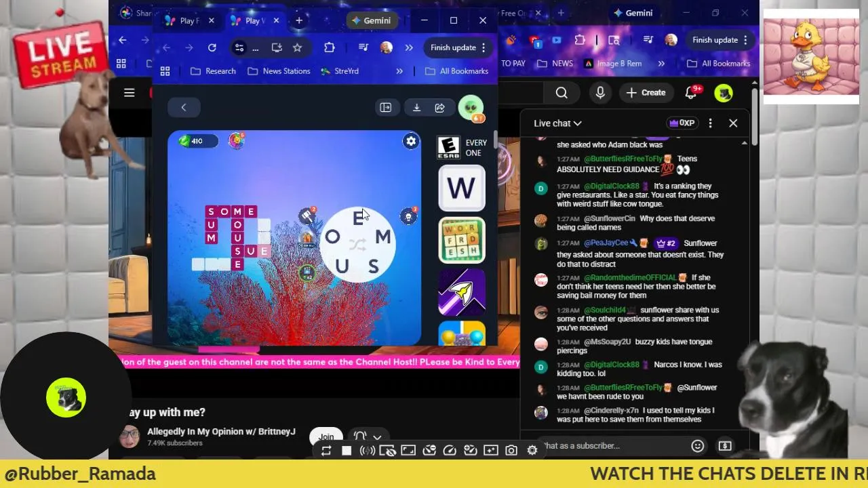
Task: Open All Bookmarks in back browser window
Action: pos(718,64)
